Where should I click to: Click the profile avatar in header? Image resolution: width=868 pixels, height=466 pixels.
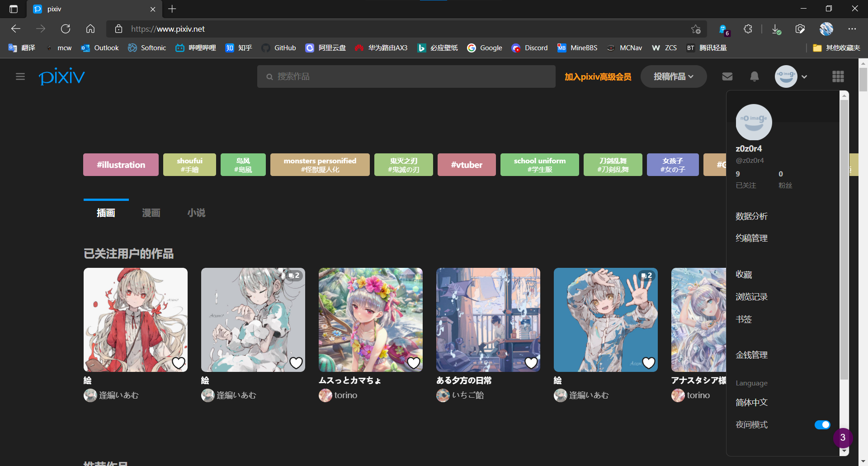(786, 76)
